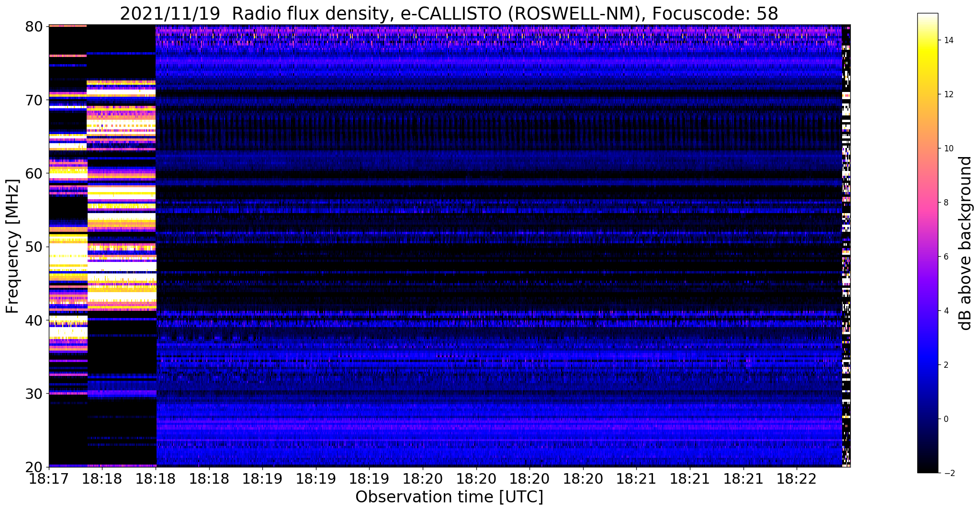Click the 'Observation time [UTC]' axis label
The image size is (980, 511).
[x=449, y=497]
